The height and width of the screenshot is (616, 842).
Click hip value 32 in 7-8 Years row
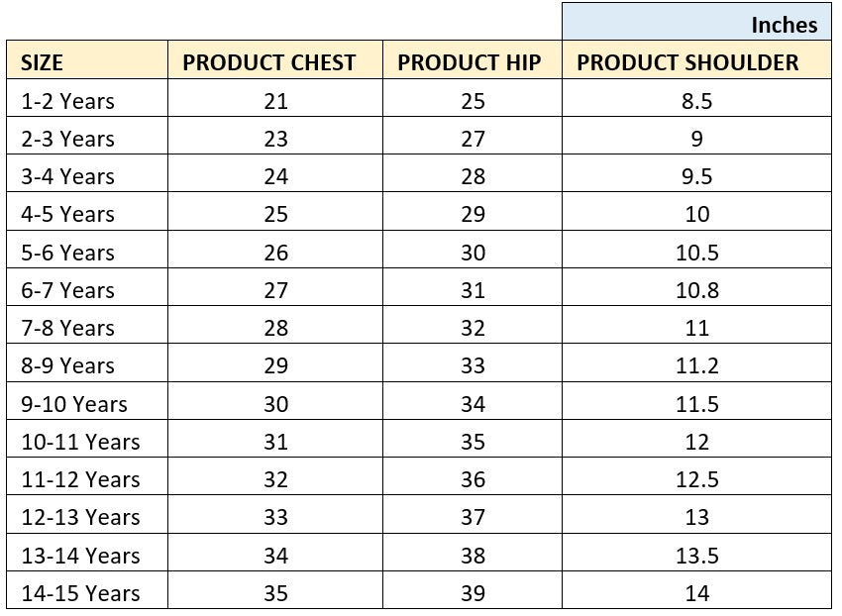(474, 328)
